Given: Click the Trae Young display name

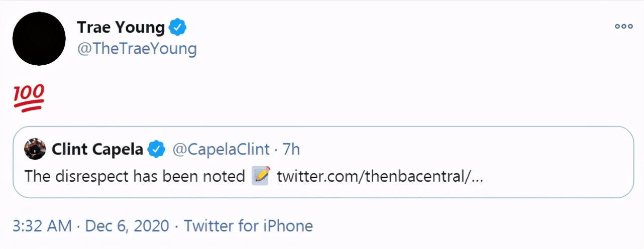Looking at the screenshot, I should (121, 28).
